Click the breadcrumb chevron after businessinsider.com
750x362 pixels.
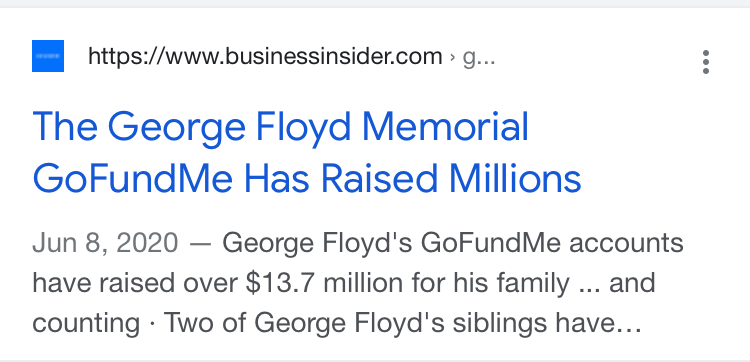(x=452, y=58)
